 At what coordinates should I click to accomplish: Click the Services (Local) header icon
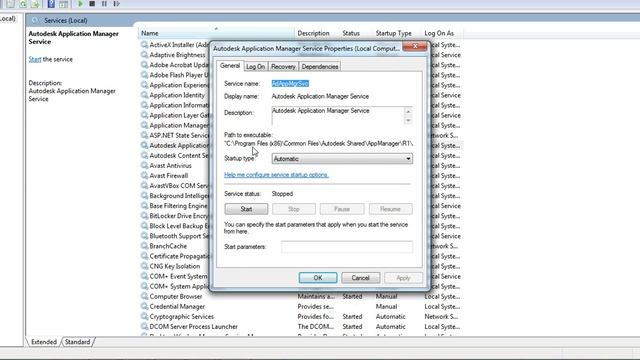click(35, 20)
